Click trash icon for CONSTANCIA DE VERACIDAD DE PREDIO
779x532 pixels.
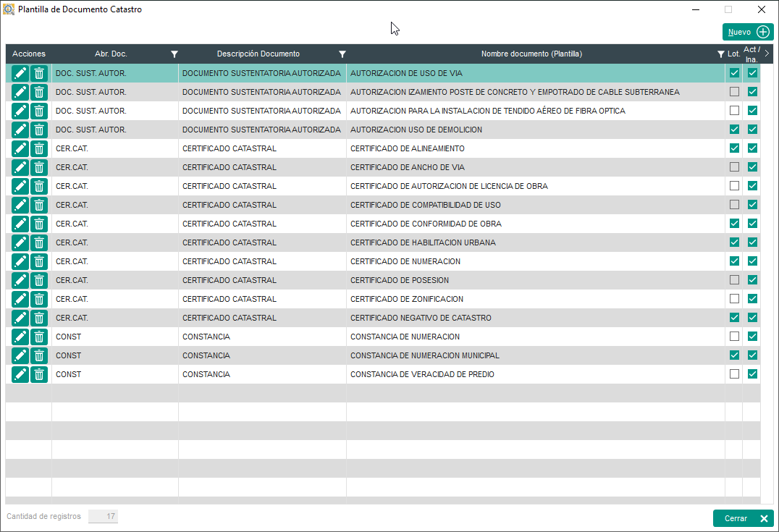tap(39, 374)
